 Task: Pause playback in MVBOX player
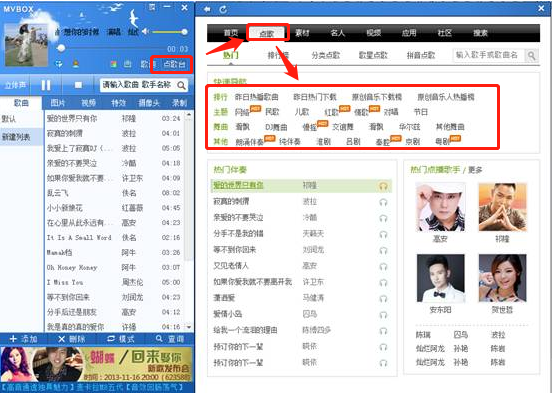(46, 85)
